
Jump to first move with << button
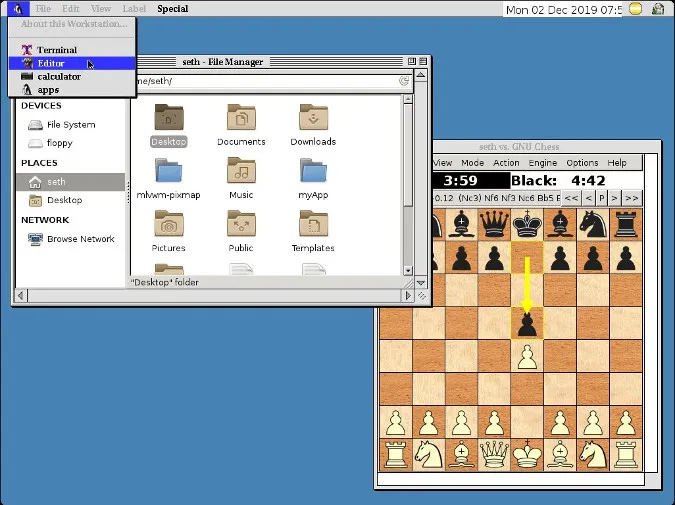570,198
